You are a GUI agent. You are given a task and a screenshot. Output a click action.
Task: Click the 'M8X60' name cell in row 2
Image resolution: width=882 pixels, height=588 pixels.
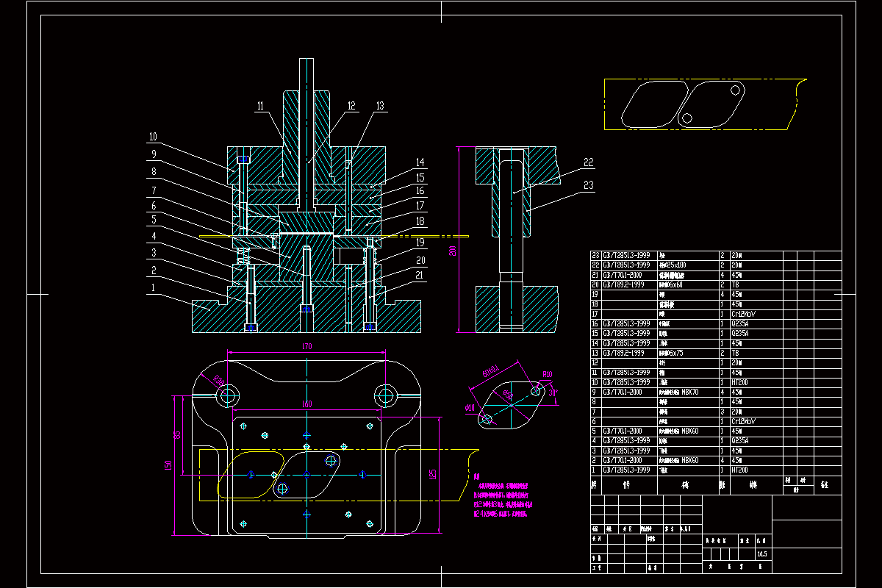679,460
